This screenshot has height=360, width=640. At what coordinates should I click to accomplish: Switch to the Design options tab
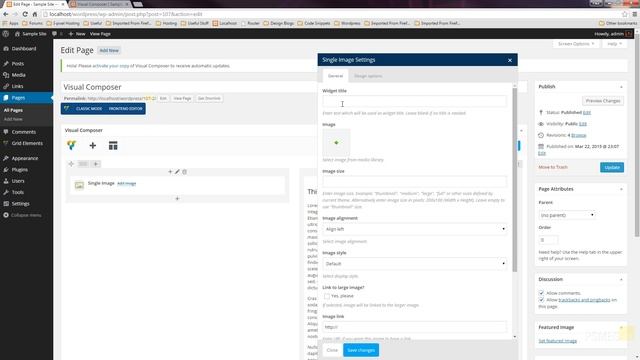[x=368, y=76]
